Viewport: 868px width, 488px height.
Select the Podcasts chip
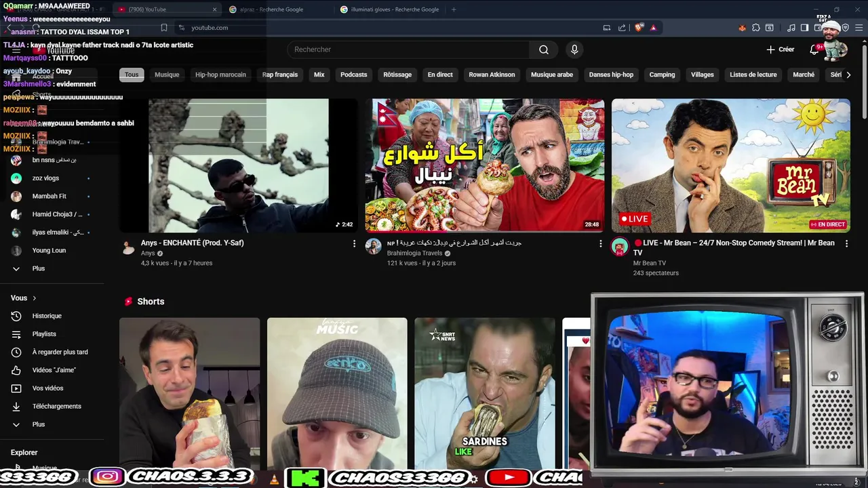tap(353, 75)
